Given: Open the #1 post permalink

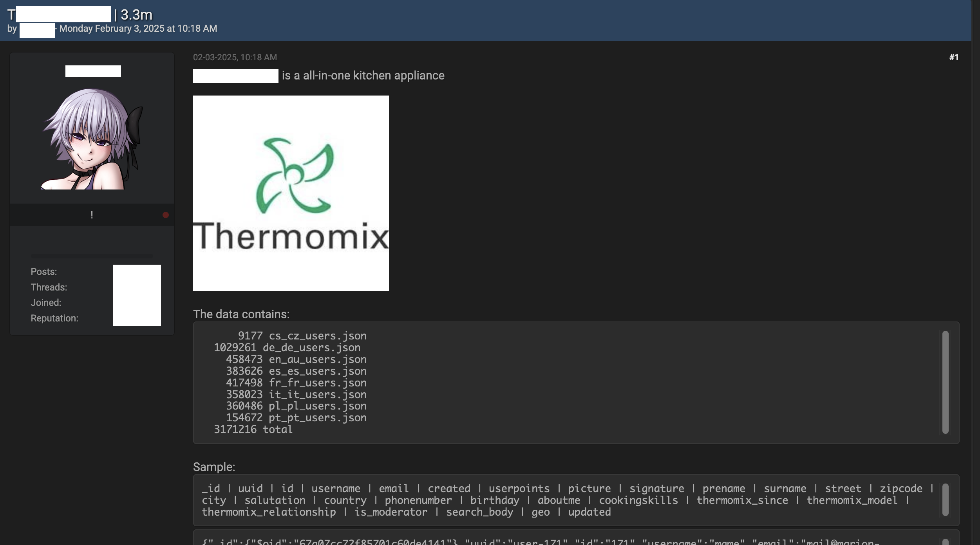Looking at the screenshot, I should click(954, 57).
